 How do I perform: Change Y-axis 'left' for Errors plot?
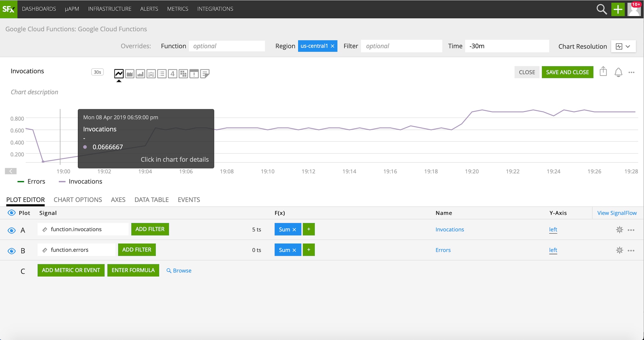(553, 250)
